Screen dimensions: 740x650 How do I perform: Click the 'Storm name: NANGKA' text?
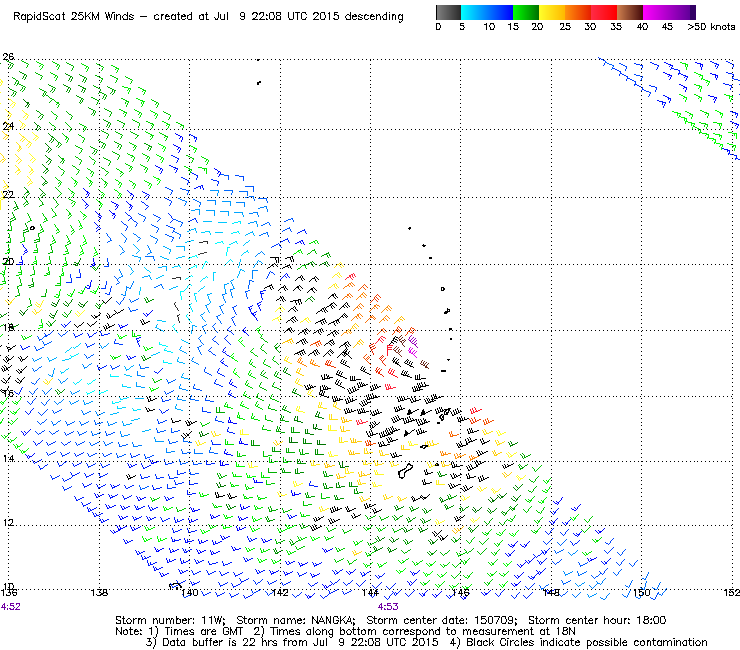[296, 620]
